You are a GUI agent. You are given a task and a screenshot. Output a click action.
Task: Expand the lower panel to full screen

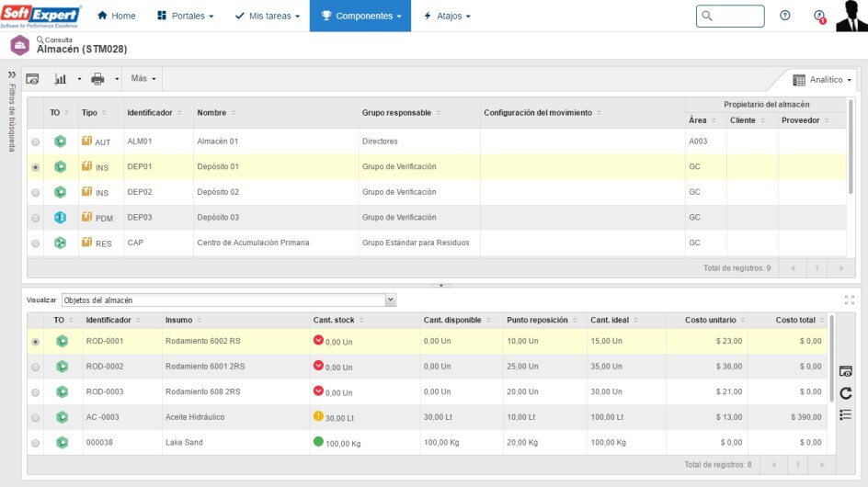[x=849, y=300]
